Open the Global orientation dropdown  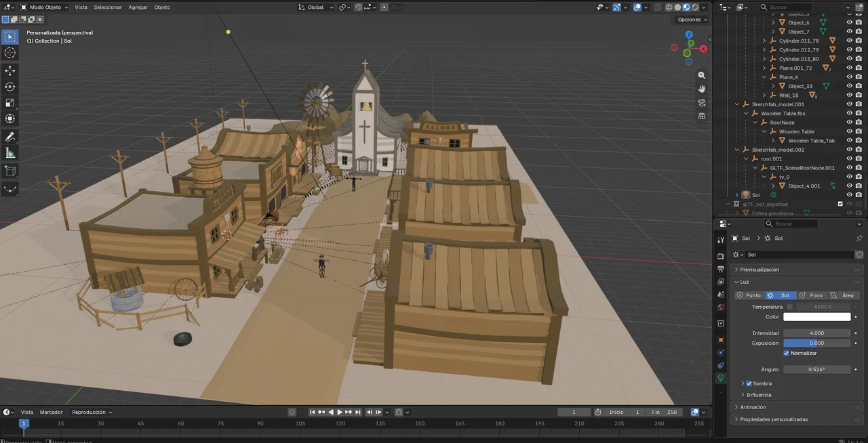[x=316, y=7]
